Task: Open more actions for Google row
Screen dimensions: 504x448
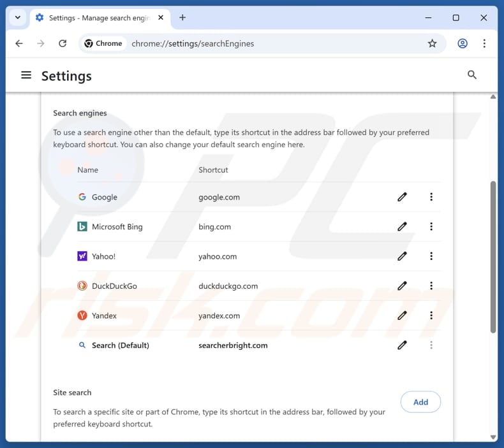Action: click(431, 197)
